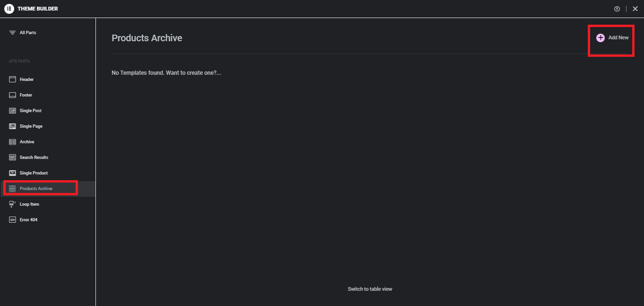
Task: Open Single Product templates
Action: [x=34, y=173]
